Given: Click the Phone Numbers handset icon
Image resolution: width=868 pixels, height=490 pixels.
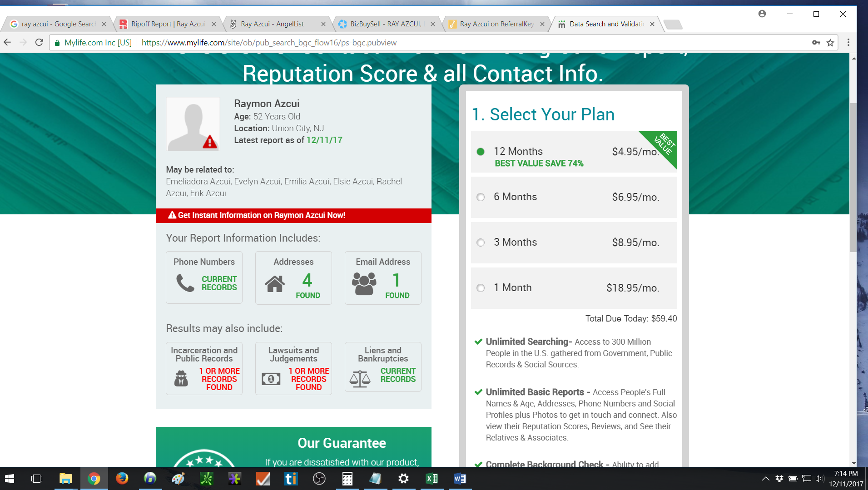Looking at the screenshot, I should [x=185, y=282].
